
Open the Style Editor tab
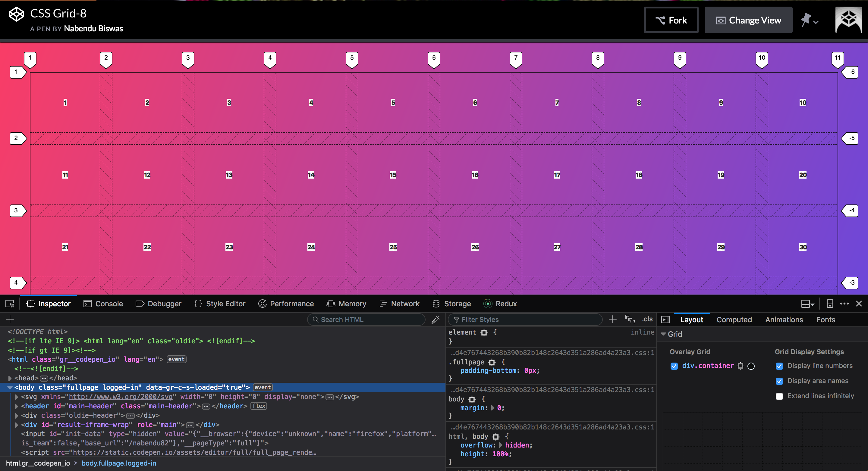coord(220,304)
